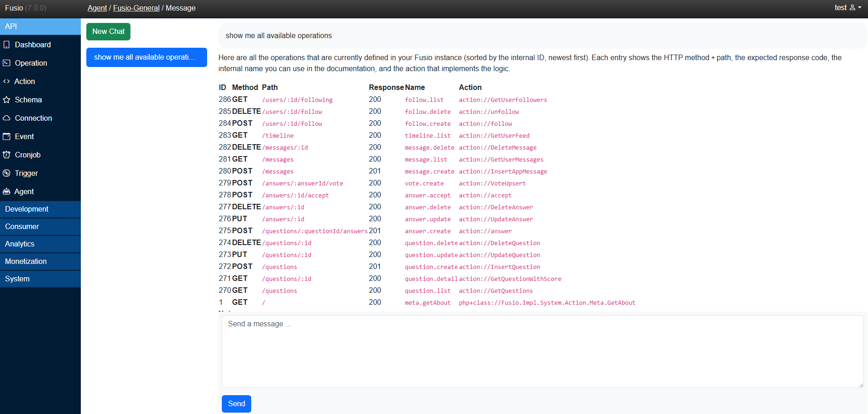The image size is (868, 414).
Task: Select the API section header
Action: 40,26
